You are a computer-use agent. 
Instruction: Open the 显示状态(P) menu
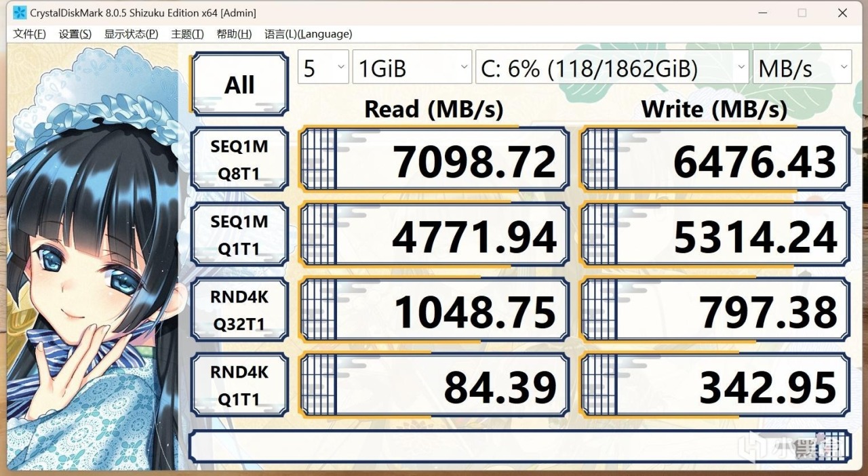[x=132, y=34]
